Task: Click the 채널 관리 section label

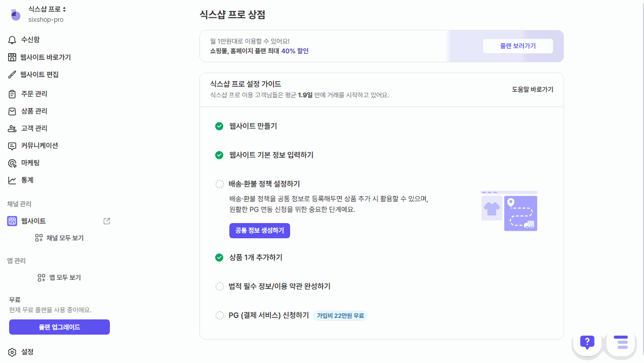Action: pos(19,204)
